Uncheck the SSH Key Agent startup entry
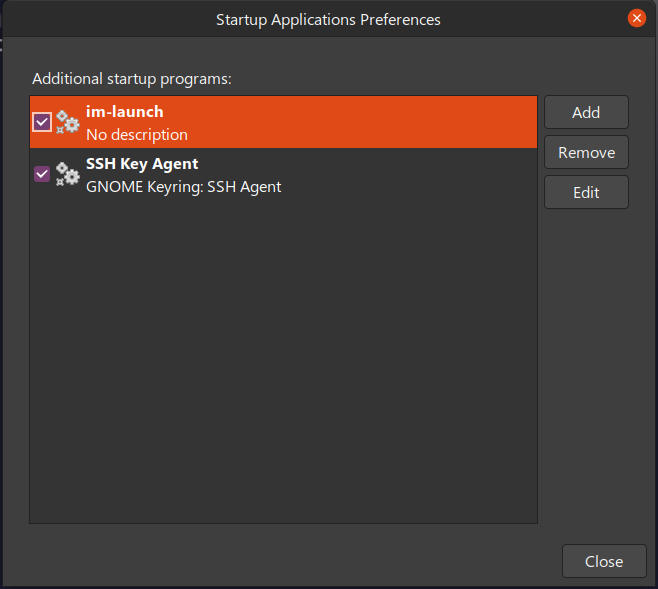This screenshot has width=658, height=589. click(x=42, y=174)
